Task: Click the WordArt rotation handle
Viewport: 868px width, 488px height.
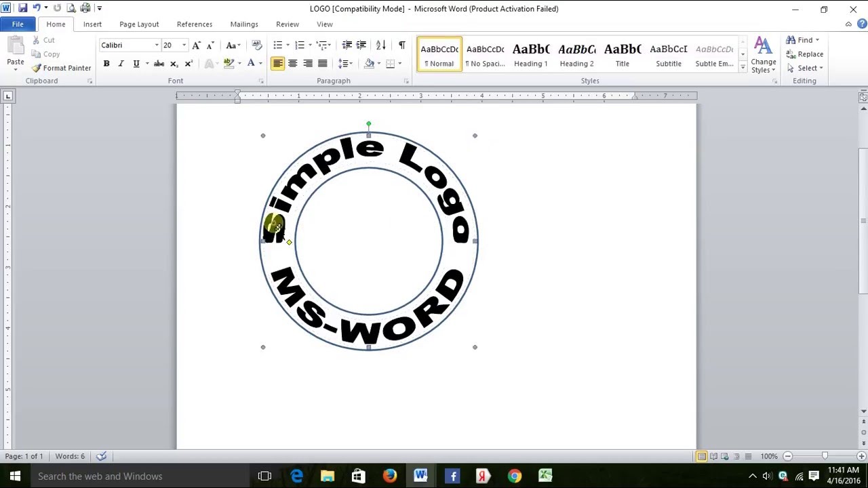Action: [x=368, y=124]
